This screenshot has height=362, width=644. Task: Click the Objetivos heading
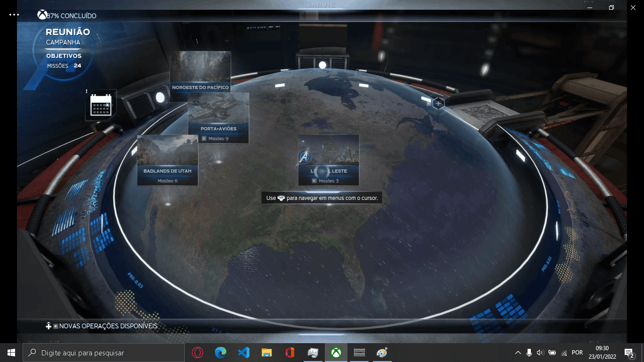coord(64,56)
